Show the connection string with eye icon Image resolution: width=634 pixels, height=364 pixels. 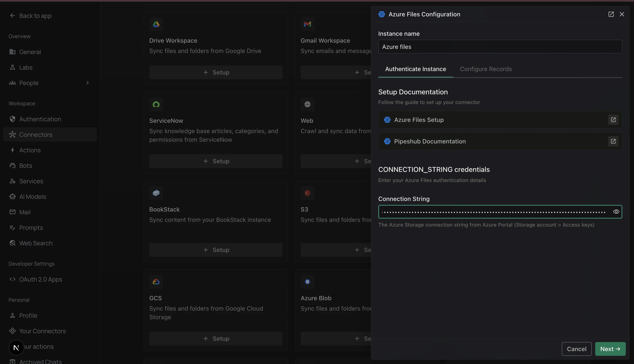click(616, 212)
